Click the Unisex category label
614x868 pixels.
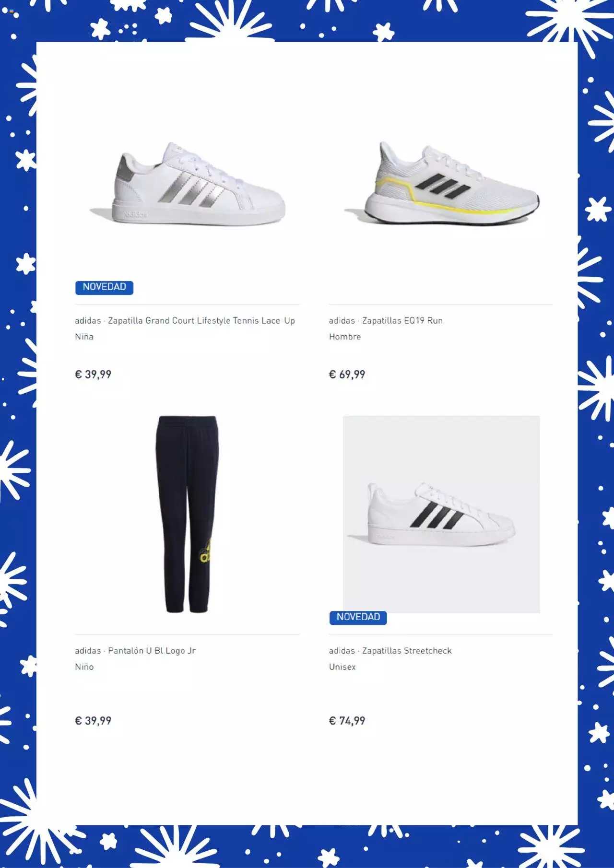click(342, 667)
